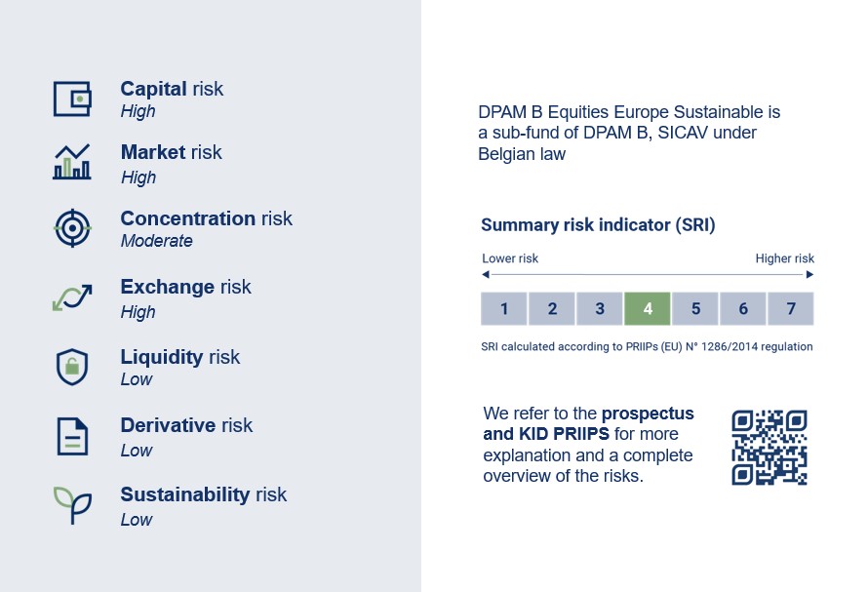
Task: Click risk level 2 box
Action: 552,309
